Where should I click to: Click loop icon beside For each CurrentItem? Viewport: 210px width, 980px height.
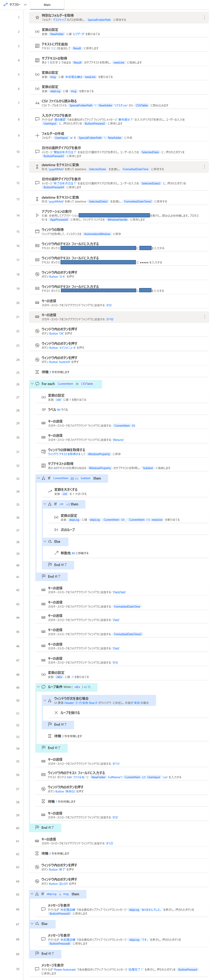click(37, 384)
